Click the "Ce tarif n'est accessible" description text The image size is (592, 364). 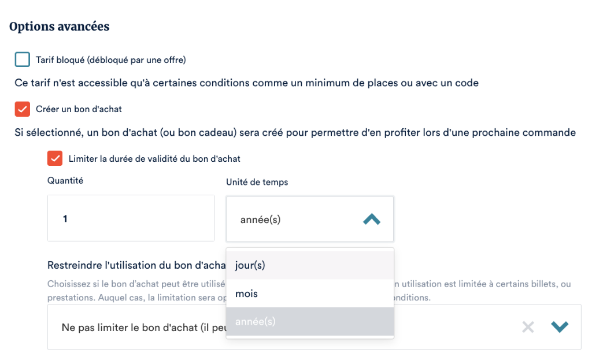246,83
